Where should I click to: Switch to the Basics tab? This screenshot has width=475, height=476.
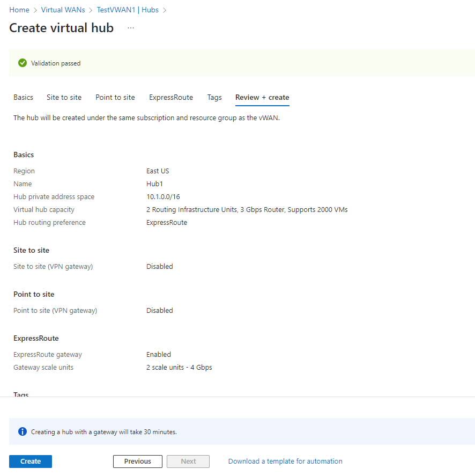pyautogui.click(x=23, y=97)
